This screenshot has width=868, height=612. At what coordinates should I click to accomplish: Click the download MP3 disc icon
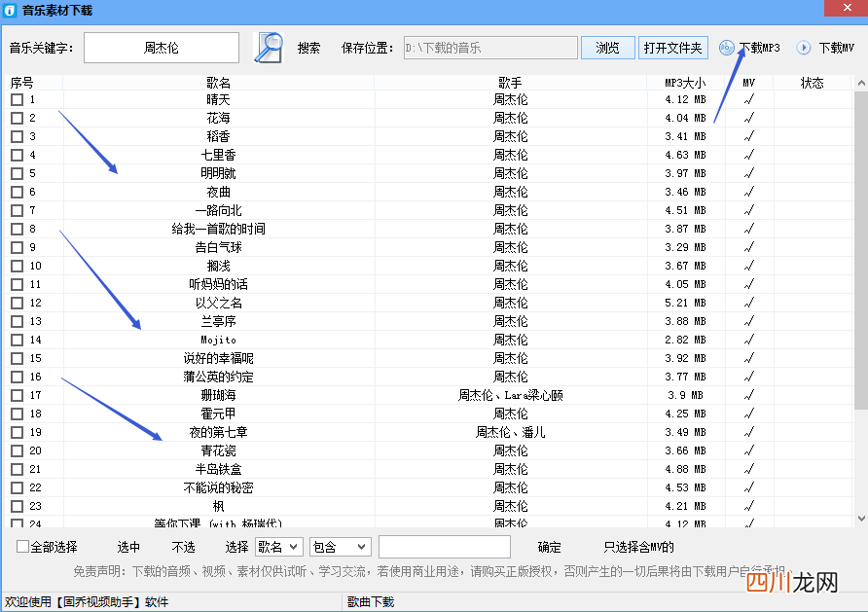pyautogui.click(x=727, y=48)
